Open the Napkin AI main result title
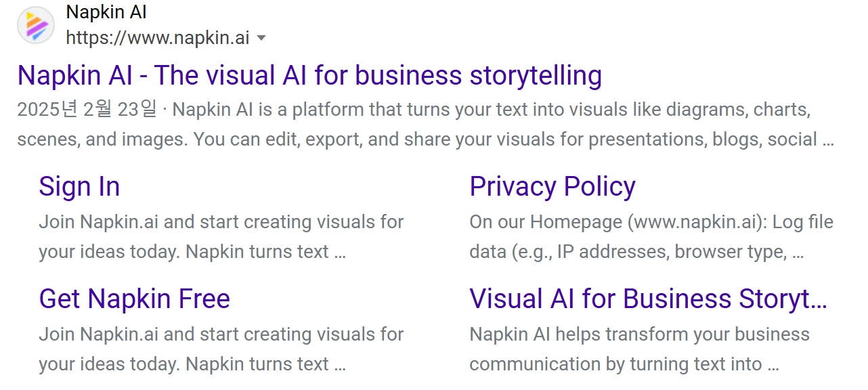This screenshot has width=868, height=390. pos(309,75)
